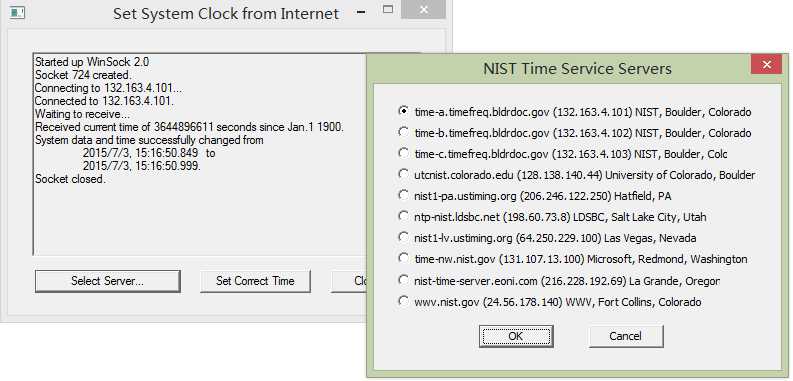793x381 pixels.
Task: Choose ntp-nist.ldsbc.net Salt Lake City server
Action: point(552,218)
